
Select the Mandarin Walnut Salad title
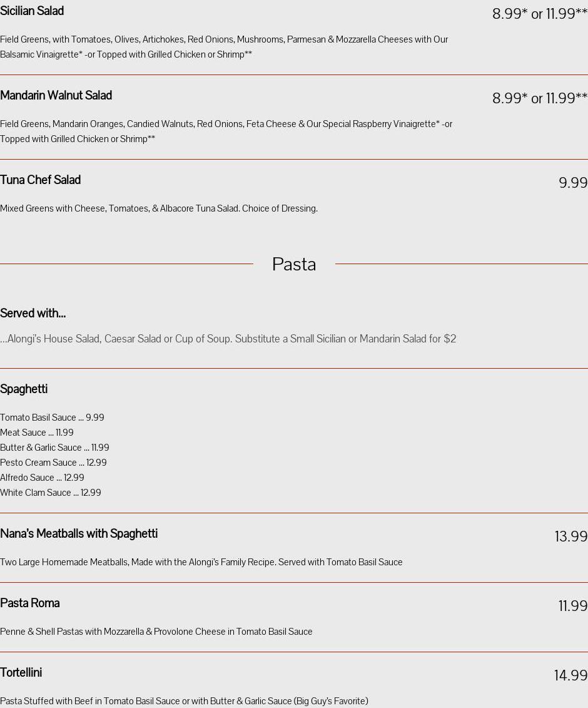click(x=56, y=96)
